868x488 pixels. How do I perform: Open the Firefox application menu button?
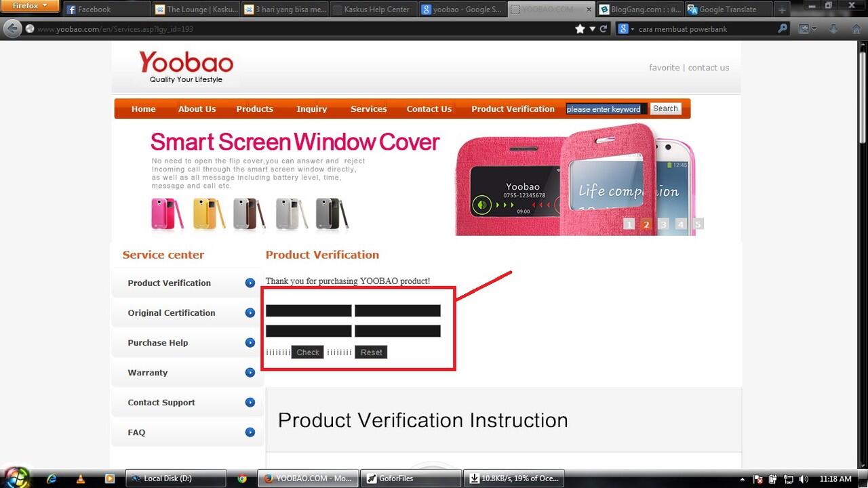click(x=30, y=6)
